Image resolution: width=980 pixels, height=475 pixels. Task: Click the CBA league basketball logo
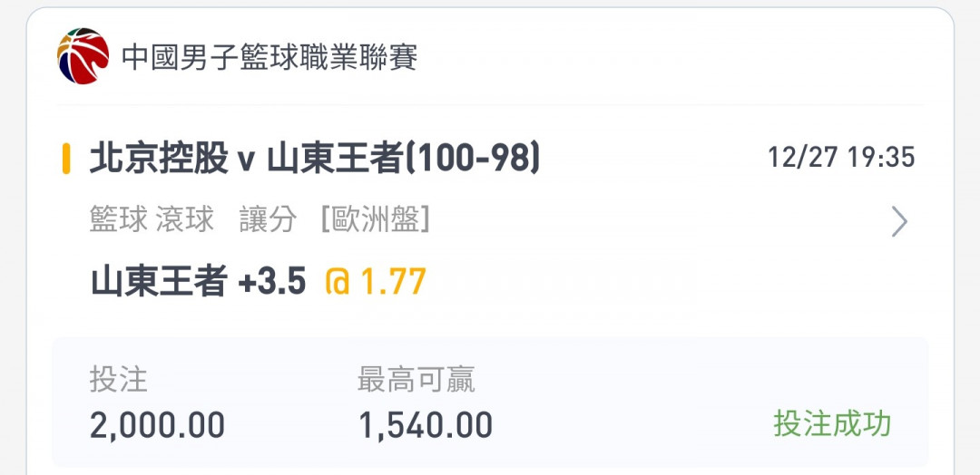tap(83, 56)
